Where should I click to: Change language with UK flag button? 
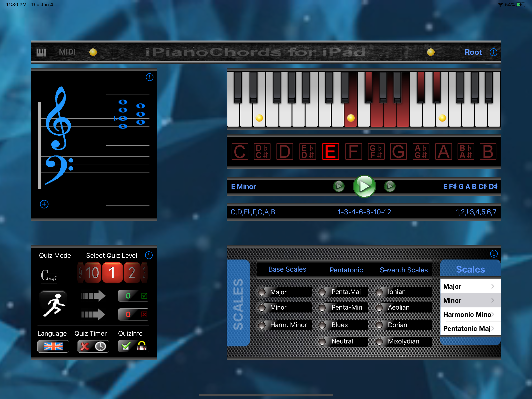click(x=53, y=346)
